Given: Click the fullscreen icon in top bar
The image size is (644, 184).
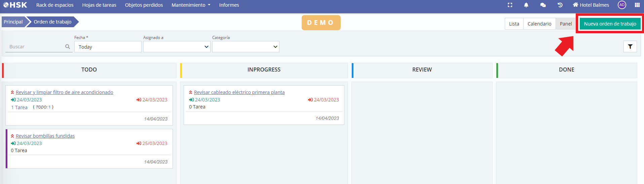Looking at the screenshot, I should (510, 5).
